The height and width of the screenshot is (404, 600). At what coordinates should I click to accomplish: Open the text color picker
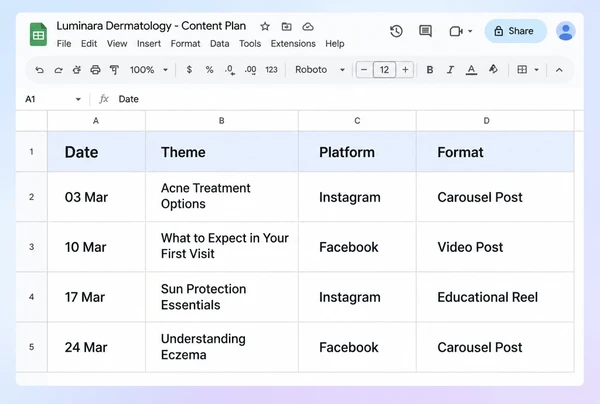471,70
